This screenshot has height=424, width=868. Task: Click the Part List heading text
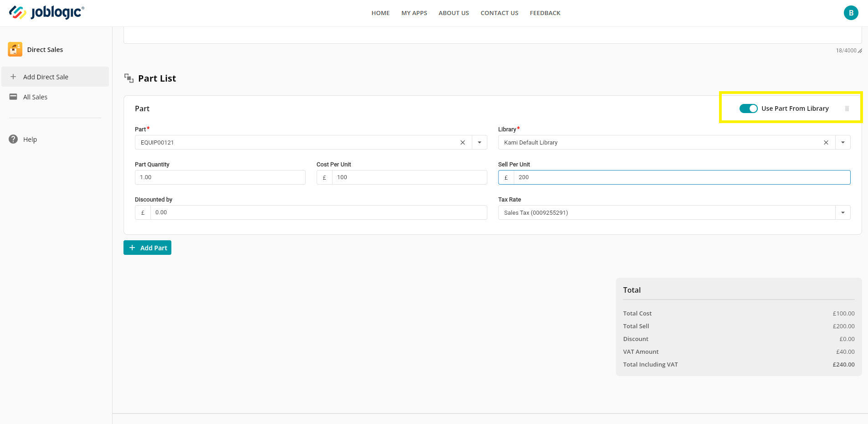tap(157, 78)
